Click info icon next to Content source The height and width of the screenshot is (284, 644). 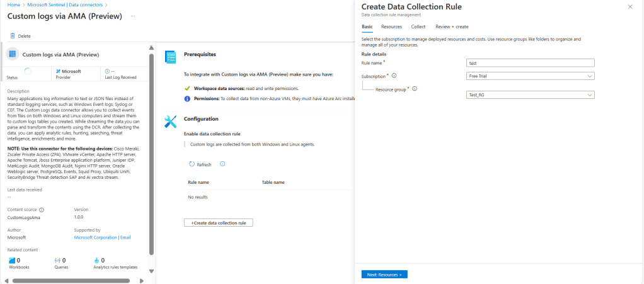point(42,210)
